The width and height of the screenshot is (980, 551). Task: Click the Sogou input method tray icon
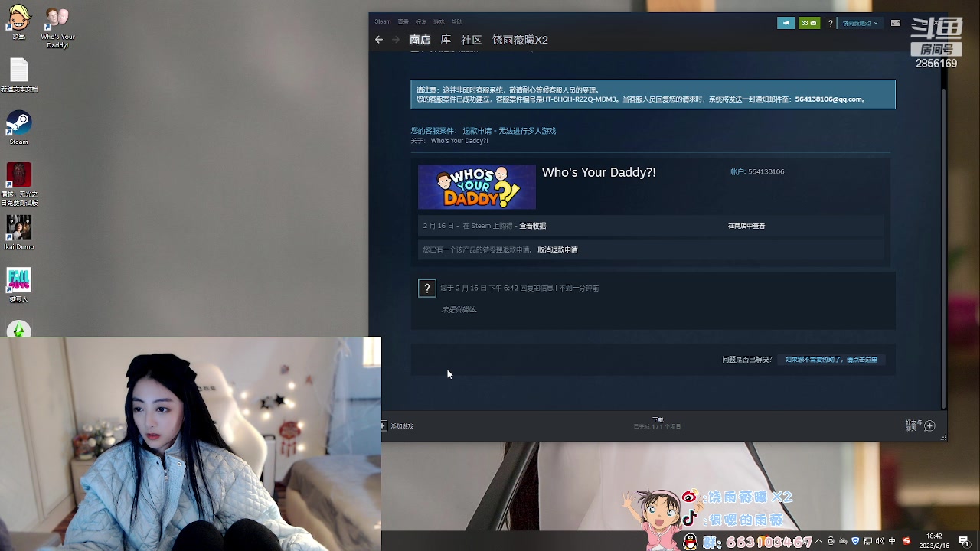pos(906,541)
